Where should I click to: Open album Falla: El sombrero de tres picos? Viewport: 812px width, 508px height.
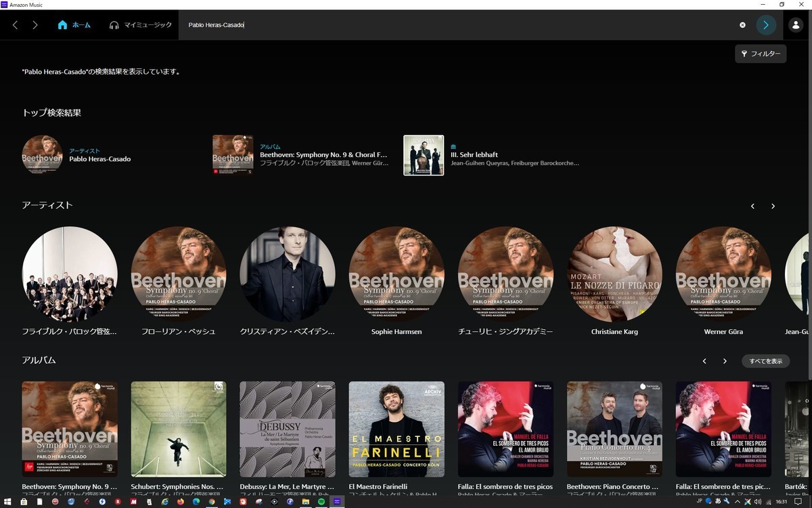click(505, 429)
